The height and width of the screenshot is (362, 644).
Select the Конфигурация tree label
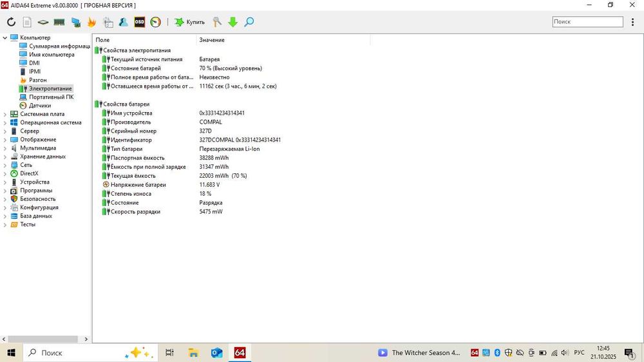click(x=39, y=207)
